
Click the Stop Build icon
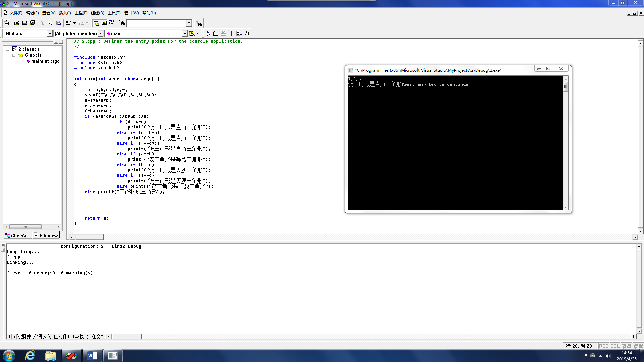(x=224, y=33)
